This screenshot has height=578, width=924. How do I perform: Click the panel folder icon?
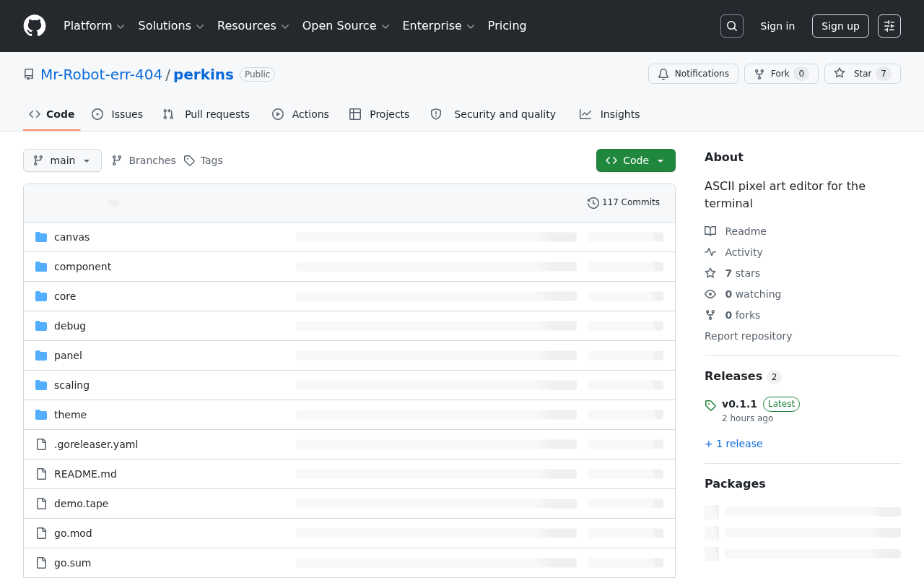click(41, 355)
